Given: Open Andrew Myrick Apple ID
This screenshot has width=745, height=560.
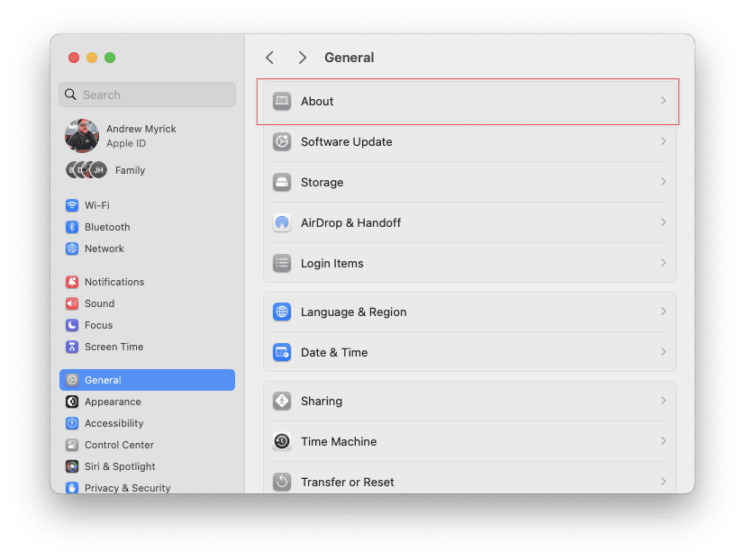Looking at the screenshot, I should pyautogui.click(x=148, y=136).
